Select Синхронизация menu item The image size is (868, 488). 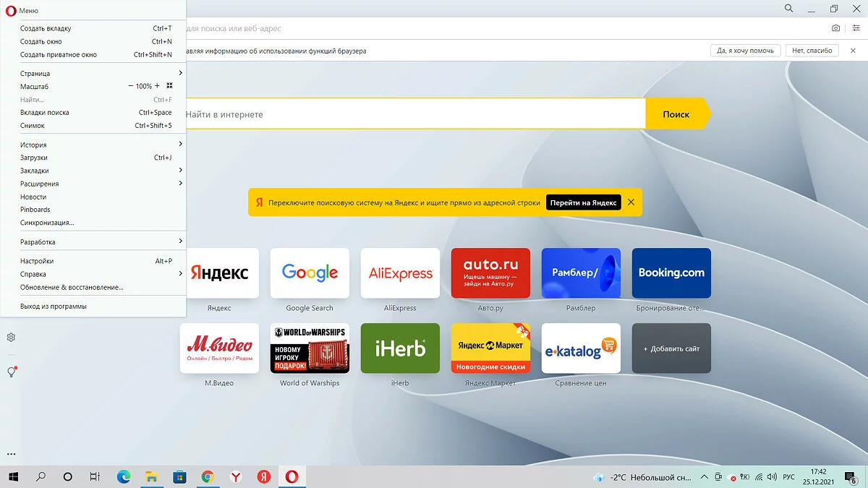coord(93,223)
